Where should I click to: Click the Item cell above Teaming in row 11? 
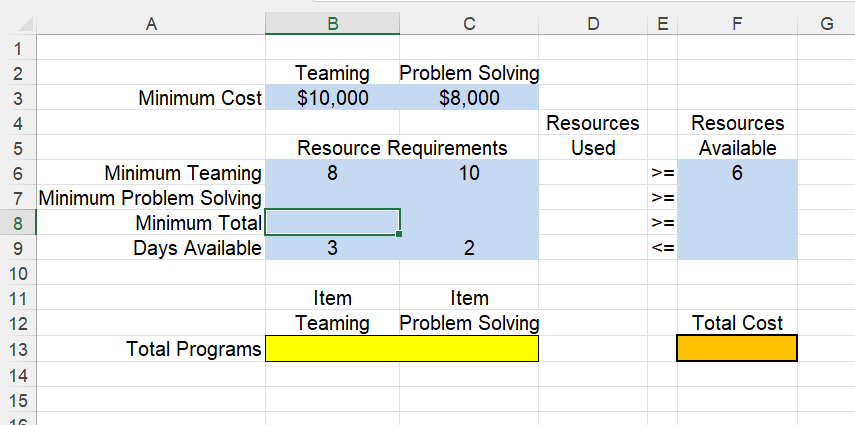click(x=333, y=298)
